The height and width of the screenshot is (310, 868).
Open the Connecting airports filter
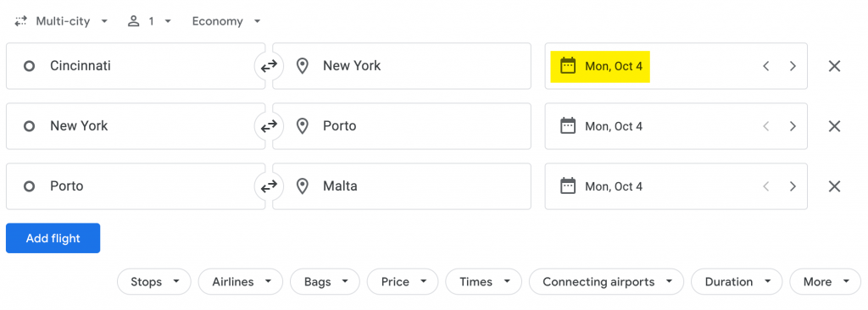[607, 282]
